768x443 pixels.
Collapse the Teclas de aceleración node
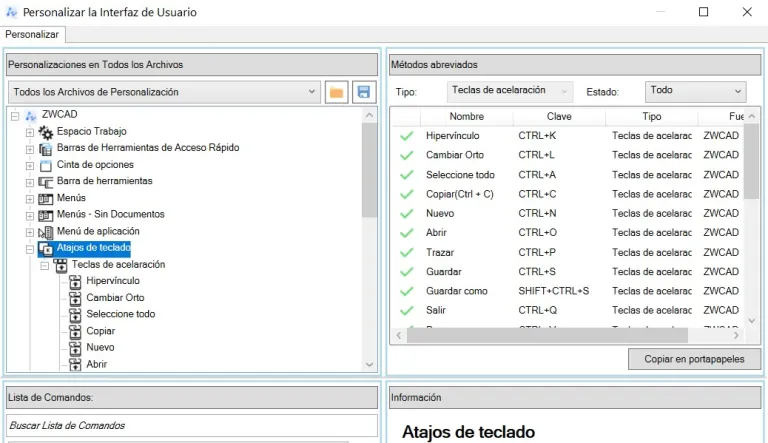(x=45, y=266)
